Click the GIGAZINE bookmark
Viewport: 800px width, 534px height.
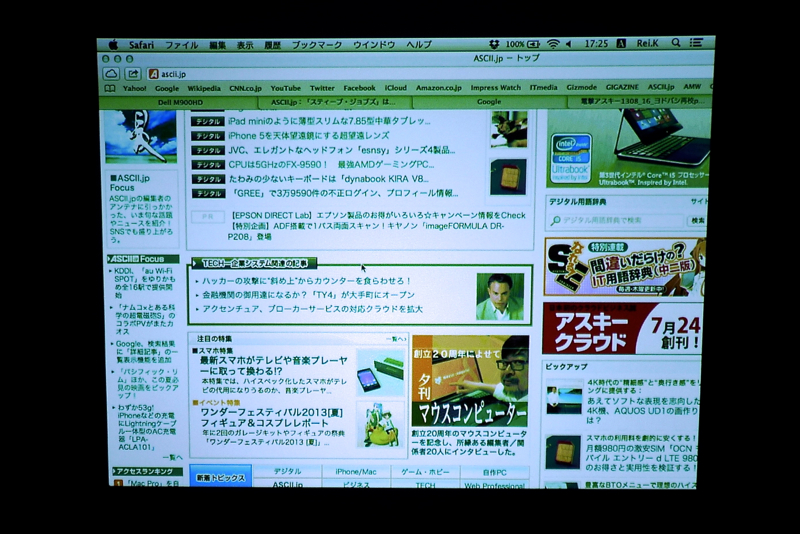tap(622, 87)
